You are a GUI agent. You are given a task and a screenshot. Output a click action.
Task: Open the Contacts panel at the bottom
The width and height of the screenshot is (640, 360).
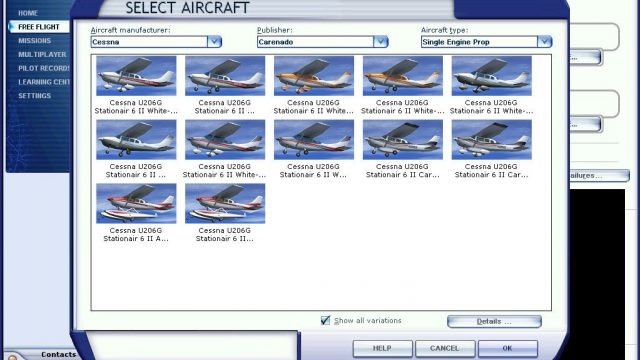(58, 354)
